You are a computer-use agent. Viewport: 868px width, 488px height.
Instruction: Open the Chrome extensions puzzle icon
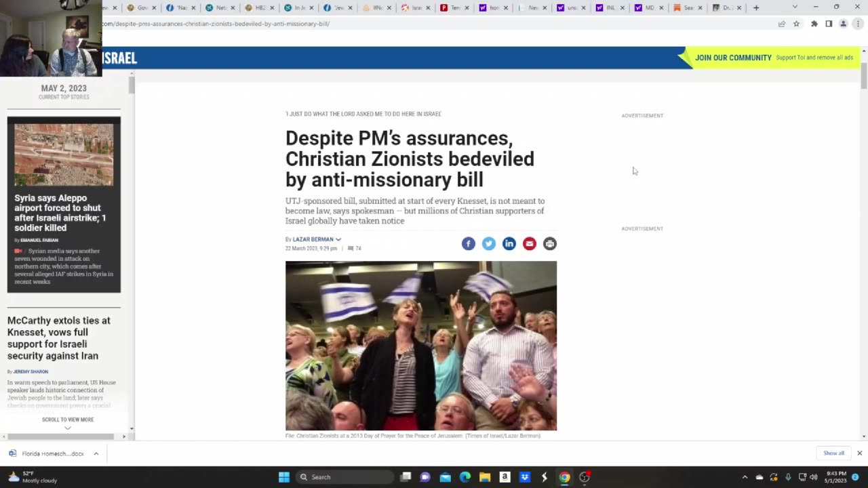click(x=814, y=24)
